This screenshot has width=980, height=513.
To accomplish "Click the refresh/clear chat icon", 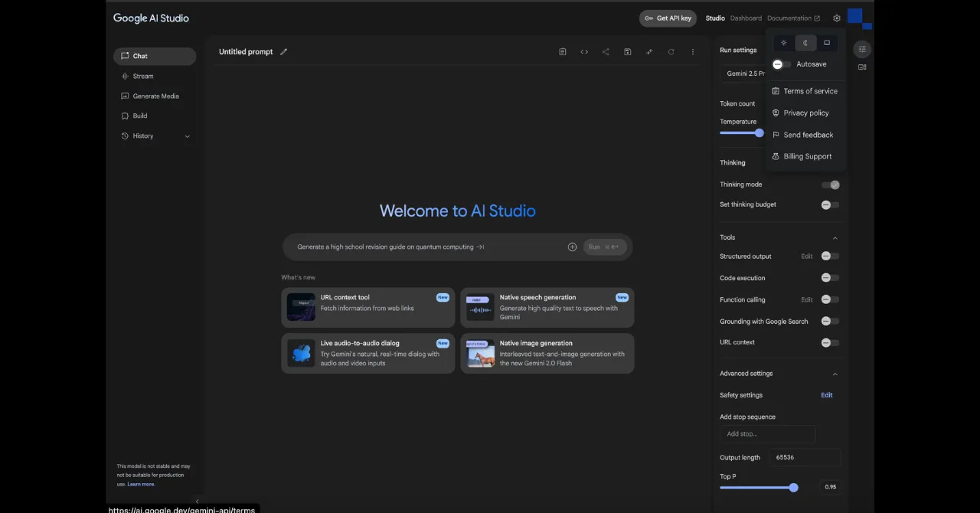I will (671, 52).
